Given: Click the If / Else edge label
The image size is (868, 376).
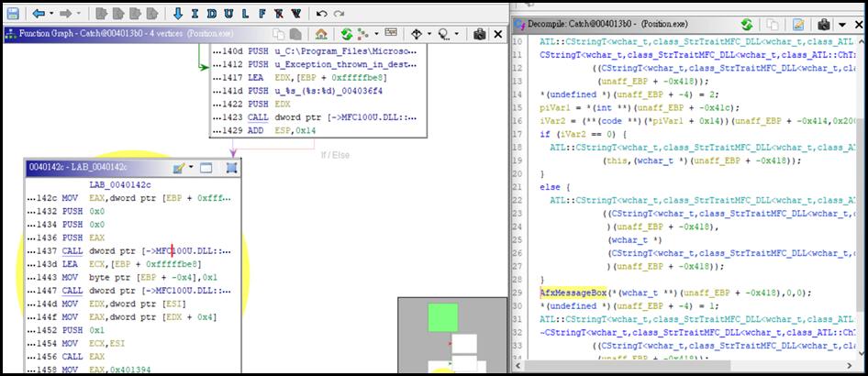Looking at the screenshot, I should 336,155.
